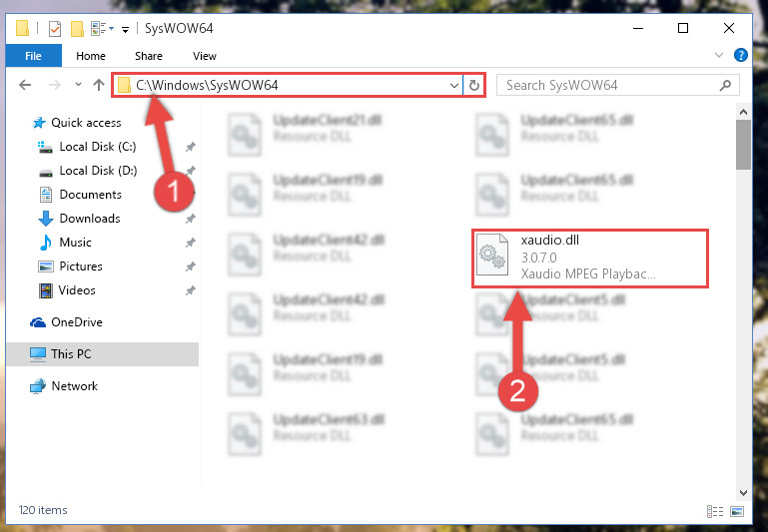768x532 pixels.
Task: Expand the address bar history dropdown
Action: (454, 86)
